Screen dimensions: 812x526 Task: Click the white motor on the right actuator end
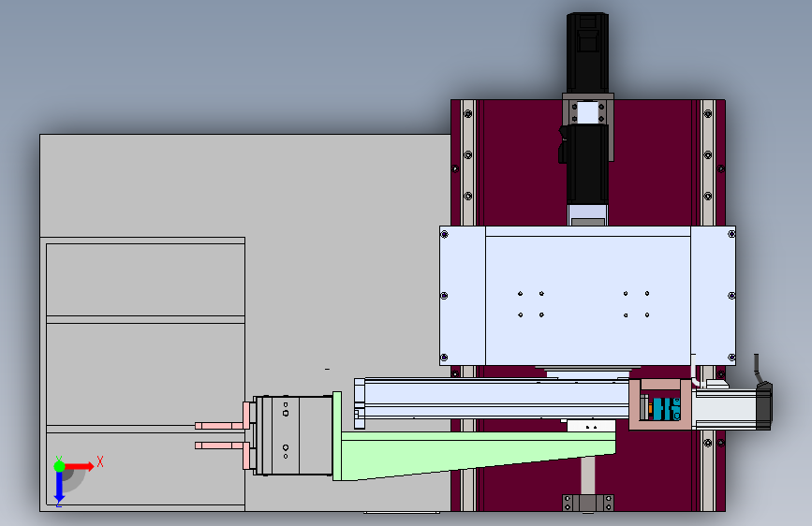pyautogui.click(x=725, y=409)
